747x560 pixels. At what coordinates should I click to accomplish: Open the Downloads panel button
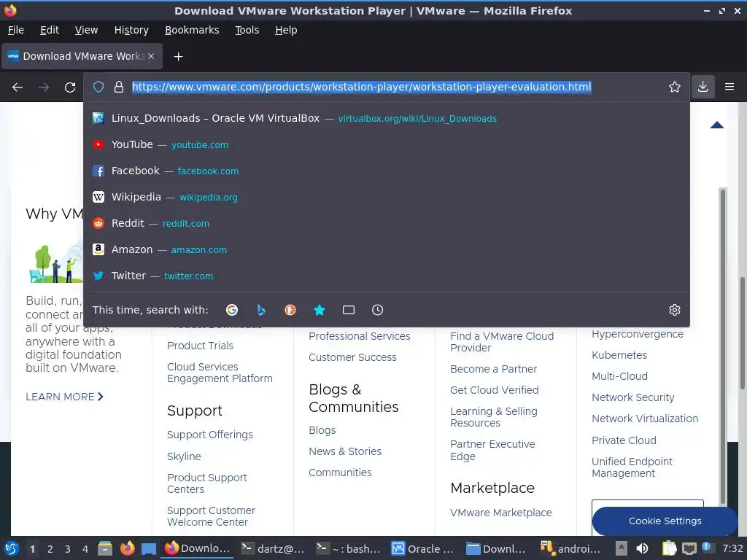click(x=703, y=87)
